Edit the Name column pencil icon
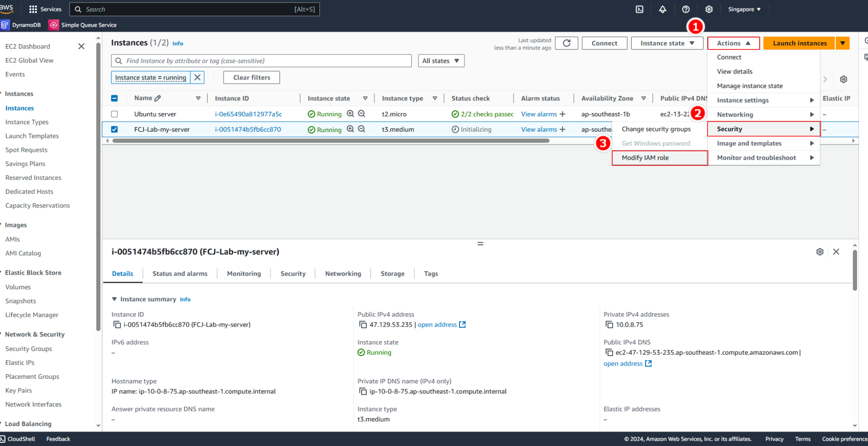The height and width of the screenshot is (446, 868). (x=158, y=98)
